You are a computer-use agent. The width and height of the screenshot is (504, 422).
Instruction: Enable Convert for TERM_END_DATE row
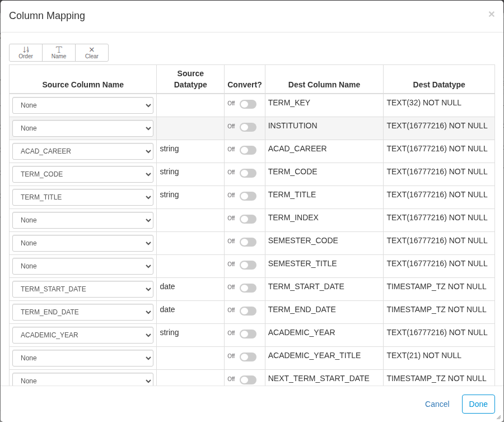click(x=248, y=311)
